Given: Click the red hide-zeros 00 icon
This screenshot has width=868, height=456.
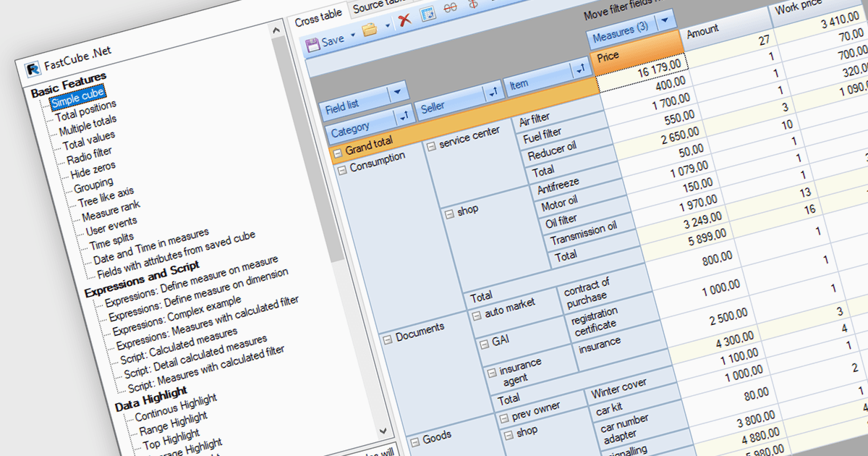Looking at the screenshot, I should 451,8.
